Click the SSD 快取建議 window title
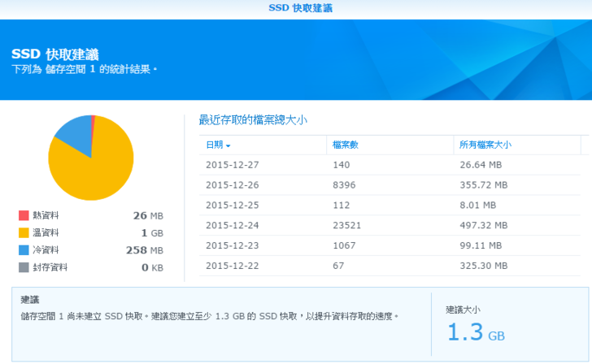The height and width of the screenshot is (364, 592). [300, 8]
